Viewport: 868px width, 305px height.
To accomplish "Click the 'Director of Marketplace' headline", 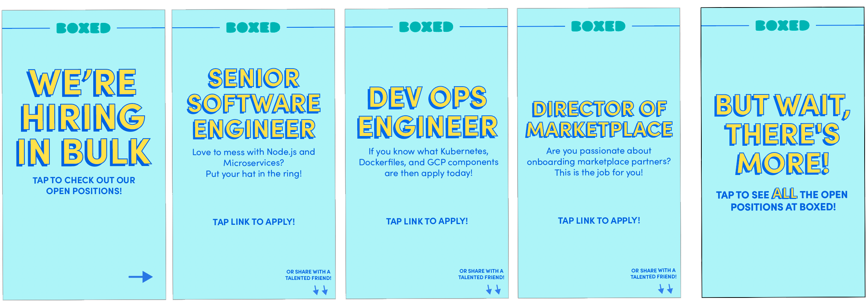I will pos(599,119).
